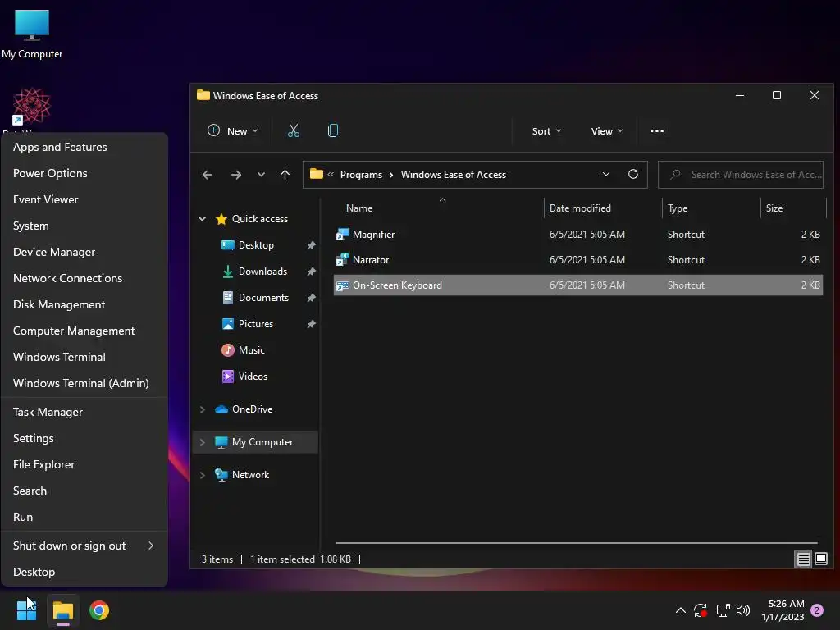Click the Search Windows Ease of Access box
The height and width of the screenshot is (630, 840).
click(741, 175)
